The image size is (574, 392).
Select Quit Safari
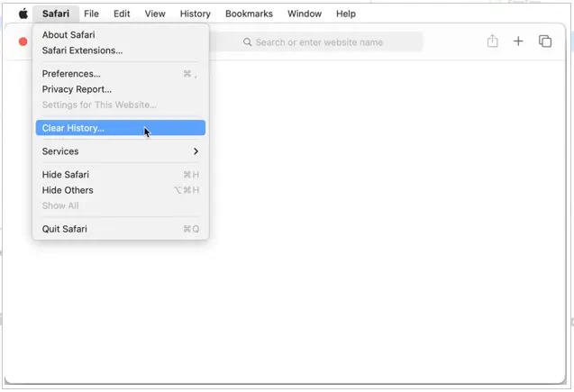(x=121, y=229)
